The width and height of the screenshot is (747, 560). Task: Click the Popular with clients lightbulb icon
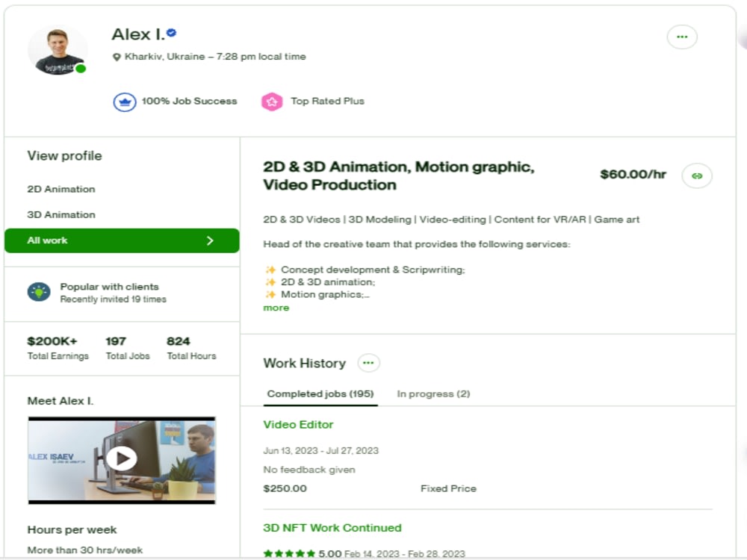pos(35,290)
